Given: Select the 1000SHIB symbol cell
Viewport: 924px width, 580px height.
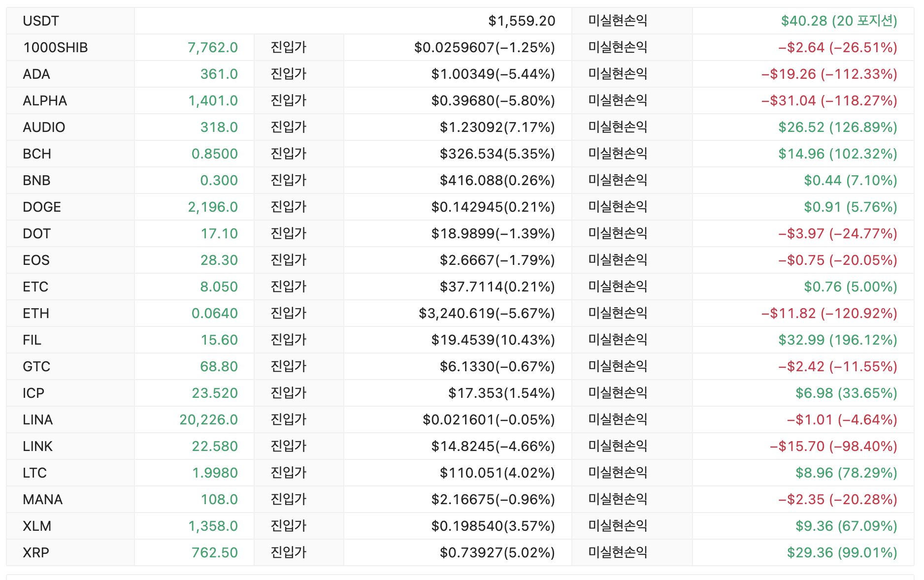Looking at the screenshot, I should [70, 47].
